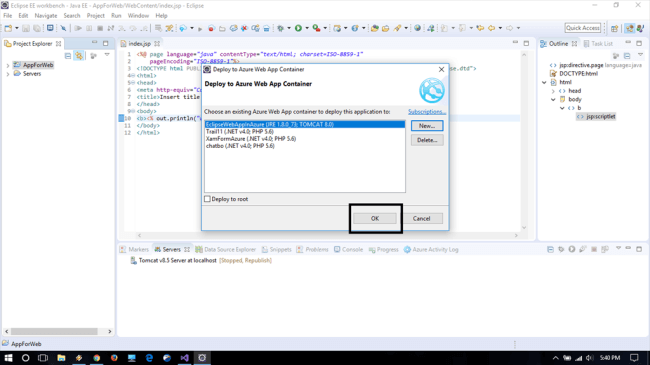
Task: Click the Skip All Breakpoints icon
Action: [63, 28]
